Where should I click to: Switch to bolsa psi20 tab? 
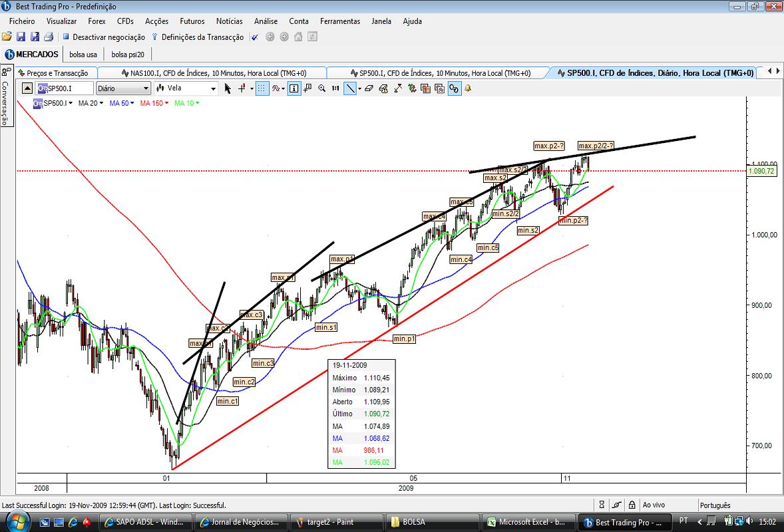pos(128,55)
